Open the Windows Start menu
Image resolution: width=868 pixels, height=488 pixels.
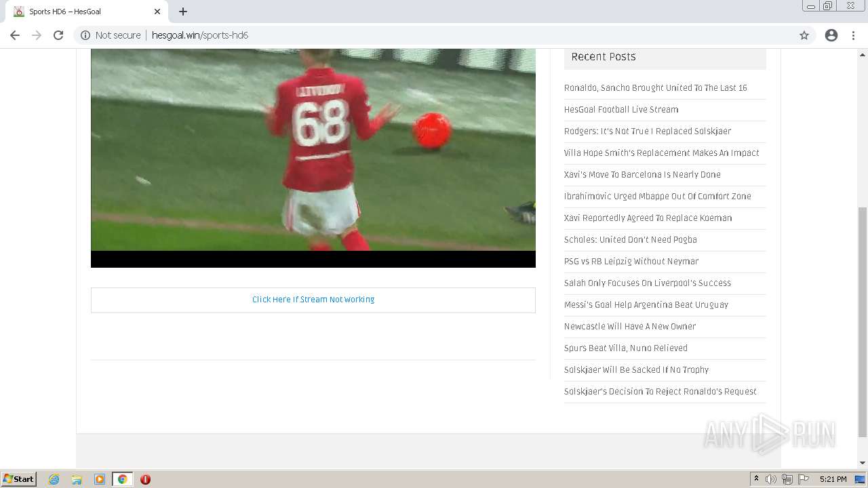pyautogui.click(x=19, y=479)
